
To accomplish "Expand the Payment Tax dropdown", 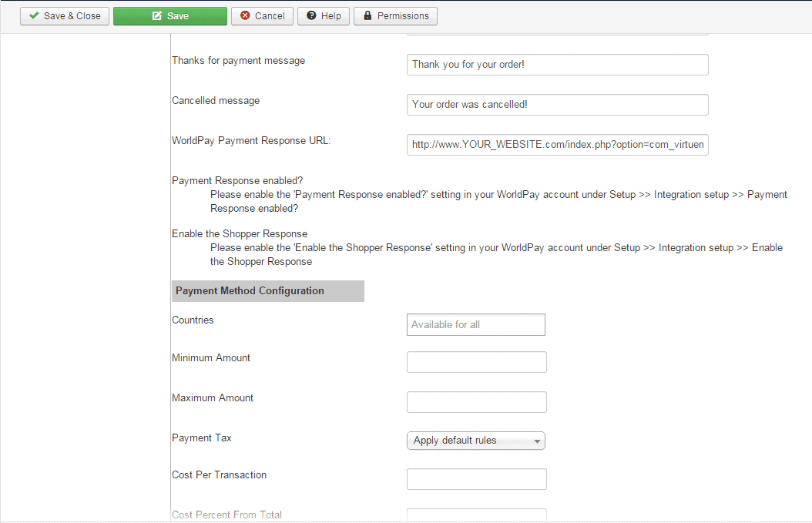I will (x=476, y=441).
